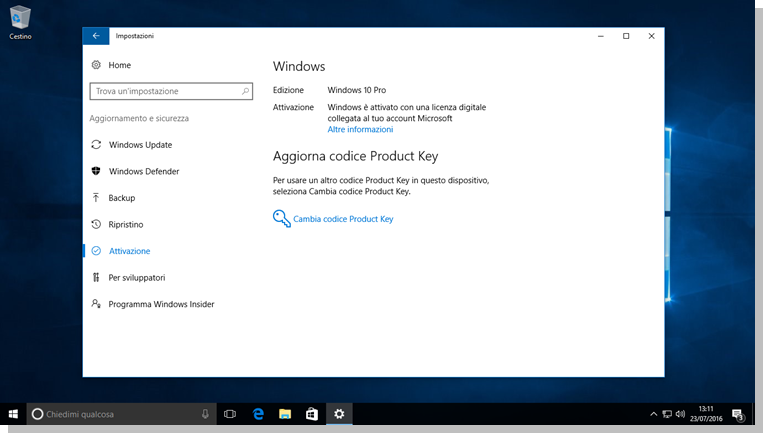Click the back arrow in Impostazioni
Image resolution: width=763 pixels, height=433 pixels.
click(96, 36)
